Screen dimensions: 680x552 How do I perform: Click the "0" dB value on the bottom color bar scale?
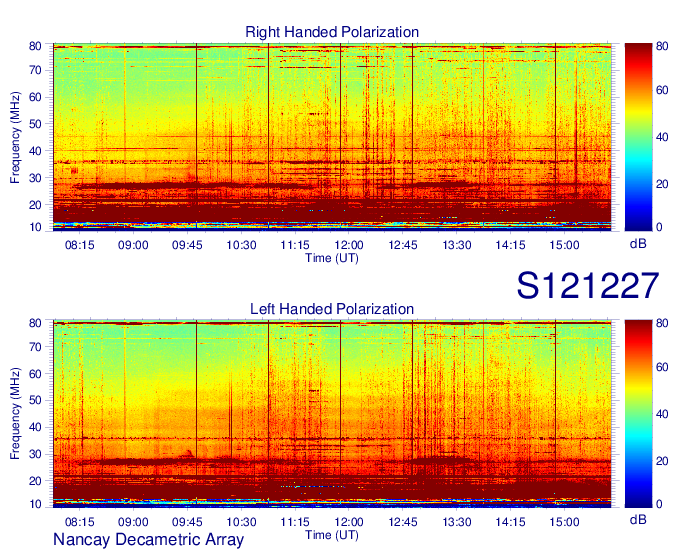(659, 504)
